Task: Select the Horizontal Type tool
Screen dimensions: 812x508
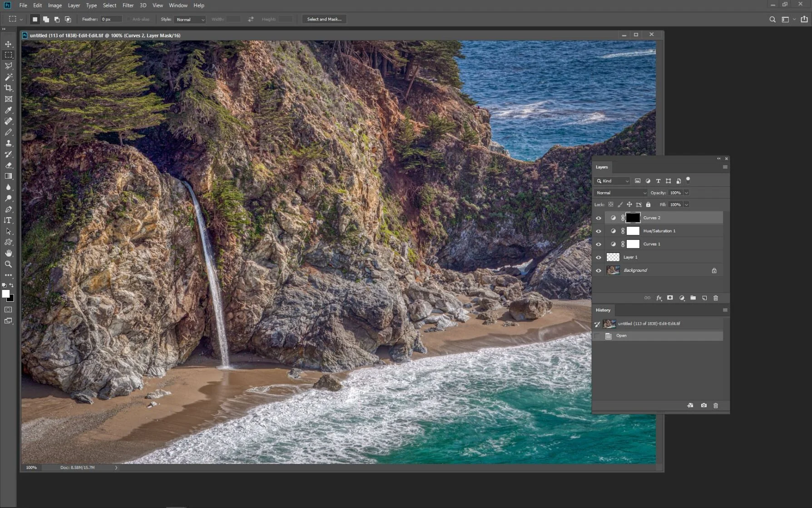Action: [8, 220]
